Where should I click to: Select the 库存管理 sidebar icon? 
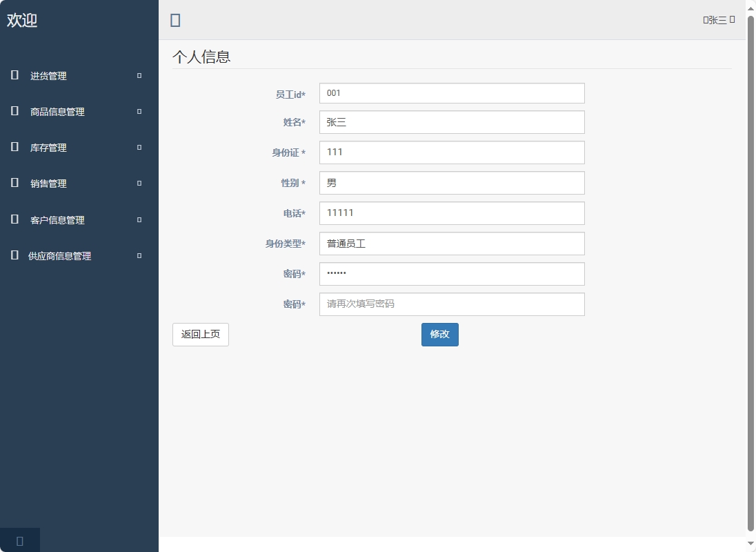tap(14, 148)
